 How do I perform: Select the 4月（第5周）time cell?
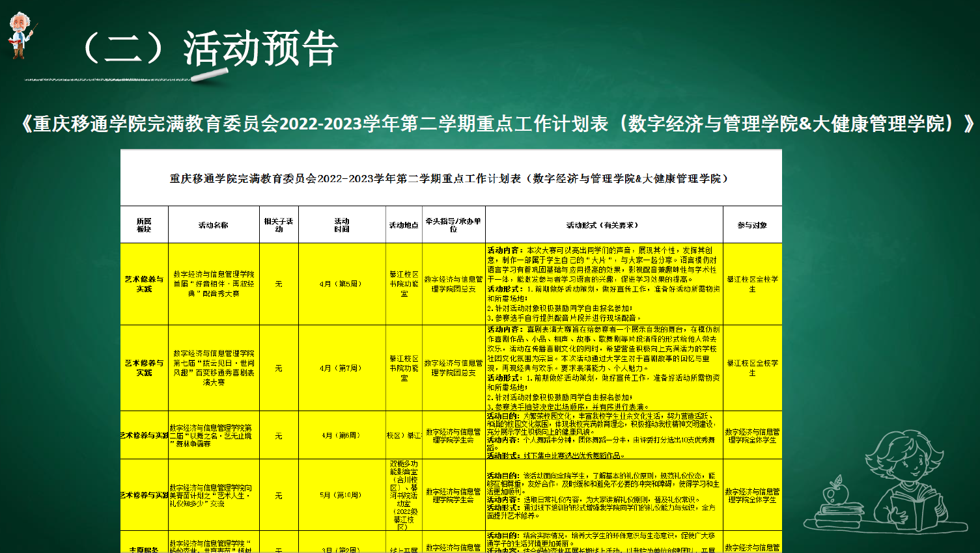pyautogui.click(x=342, y=284)
